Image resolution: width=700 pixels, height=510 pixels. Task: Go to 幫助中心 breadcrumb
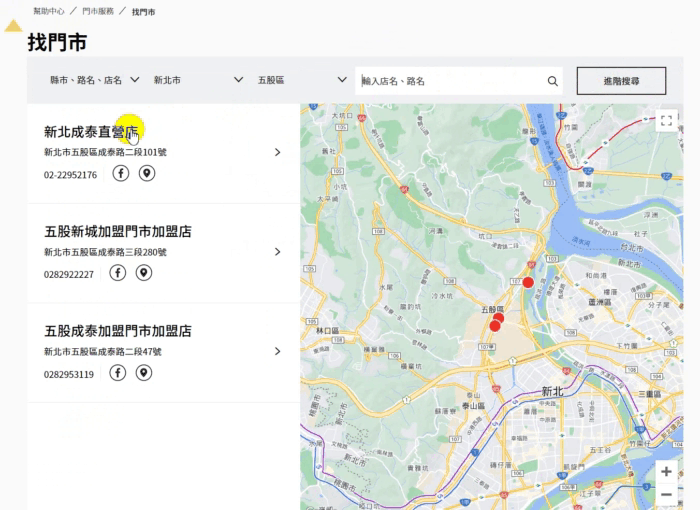tap(48, 11)
